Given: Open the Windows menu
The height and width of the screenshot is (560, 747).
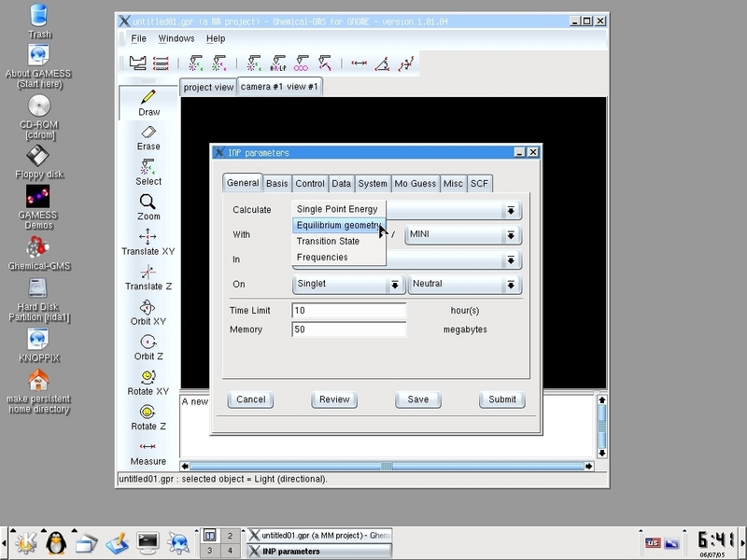Looking at the screenshot, I should coord(176,38).
